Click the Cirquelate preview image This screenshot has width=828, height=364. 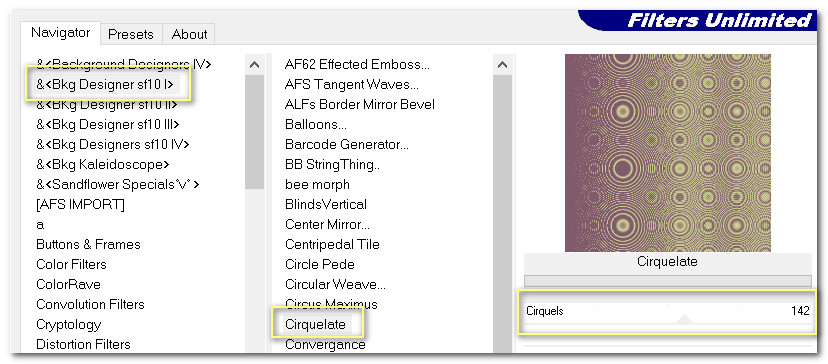667,153
